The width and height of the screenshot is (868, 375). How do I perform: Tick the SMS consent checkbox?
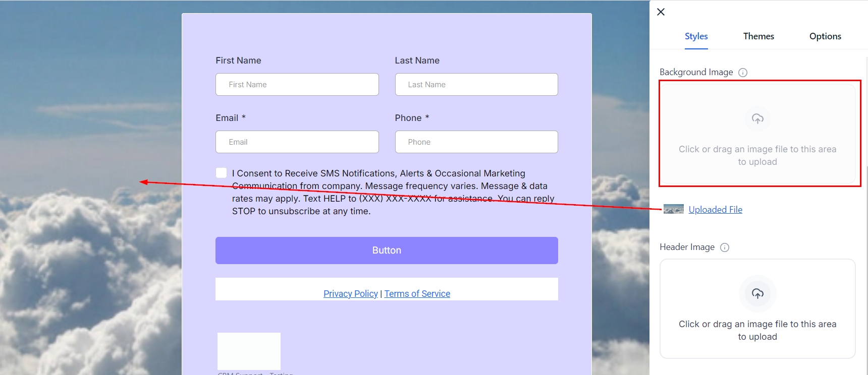[221, 173]
